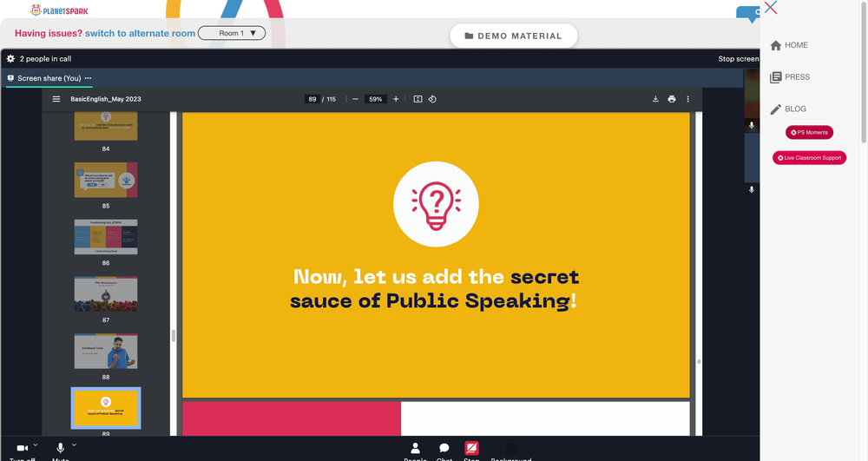The height and width of the screenshot is (461, 868).
Task: Go to HOME in side menu
Action: (x=789, y=45)
